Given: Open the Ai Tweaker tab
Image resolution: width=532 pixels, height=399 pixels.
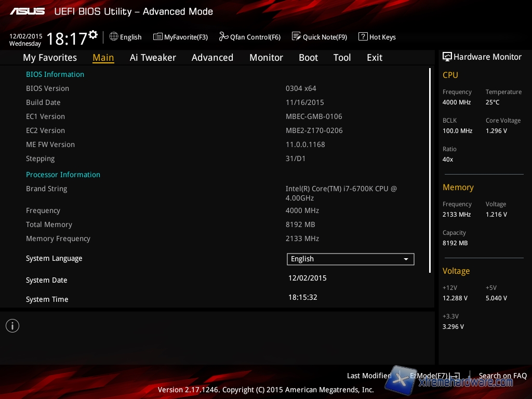Looking at the screenshot, I should [153, 58].
